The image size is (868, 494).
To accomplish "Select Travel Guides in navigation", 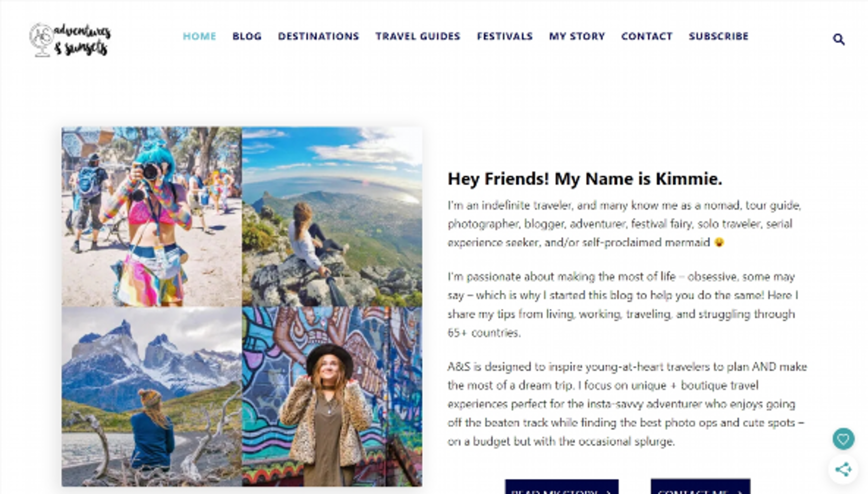I will [418, 36].
